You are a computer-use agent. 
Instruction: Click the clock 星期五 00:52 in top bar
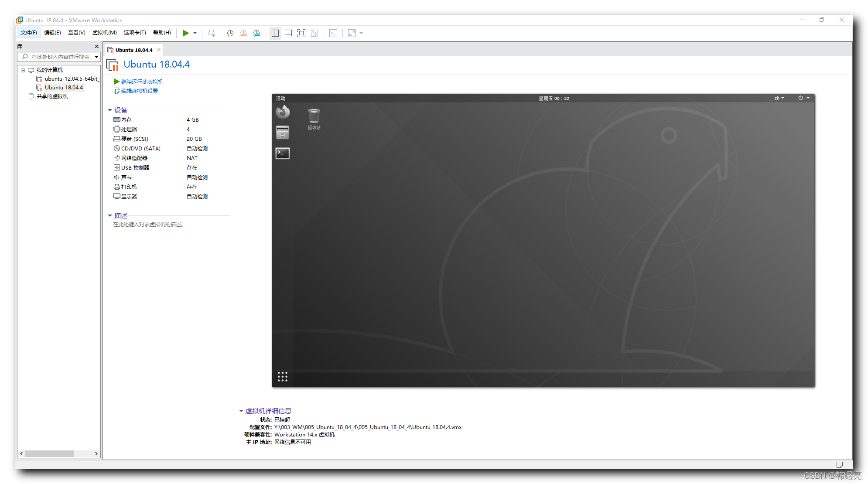554,99
